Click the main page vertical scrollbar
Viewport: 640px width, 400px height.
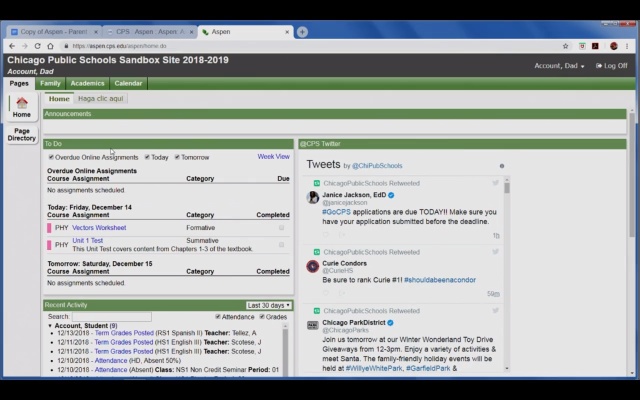pyautogui.click(x=632, y=176)
